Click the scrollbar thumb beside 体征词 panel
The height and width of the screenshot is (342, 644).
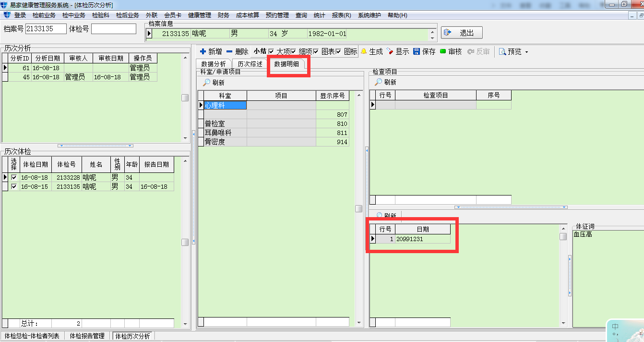pos(563,236)
